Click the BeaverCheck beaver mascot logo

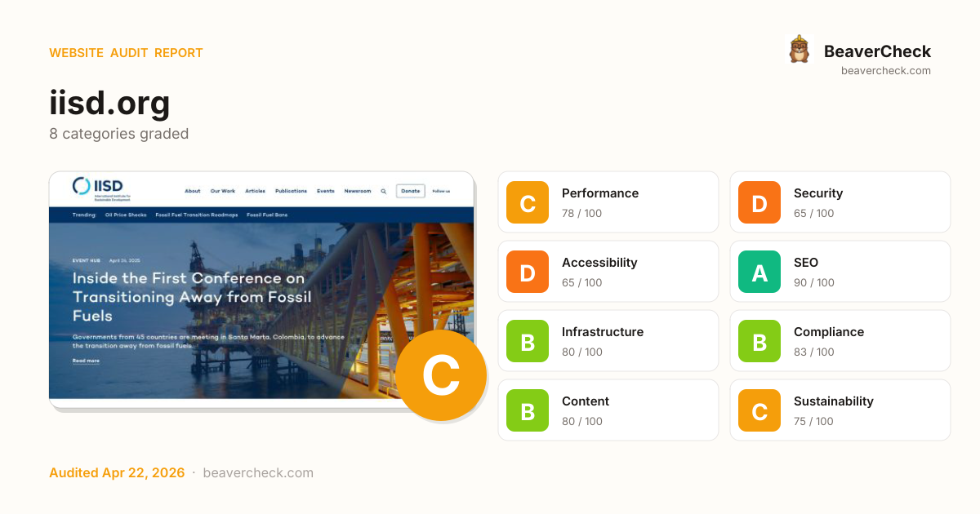click(799, 50)
